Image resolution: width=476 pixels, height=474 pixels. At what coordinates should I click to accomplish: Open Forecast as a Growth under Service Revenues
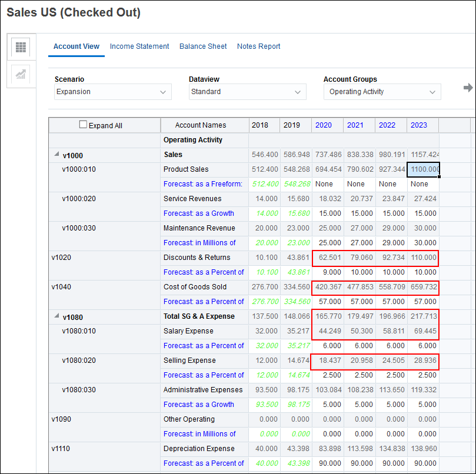click(198, 213)
